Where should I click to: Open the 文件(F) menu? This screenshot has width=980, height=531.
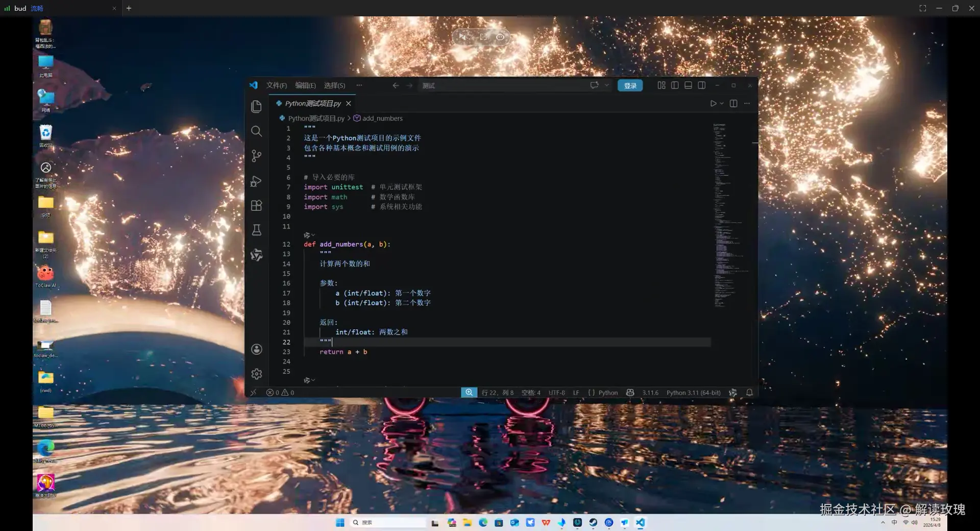[x=276, y=85]
